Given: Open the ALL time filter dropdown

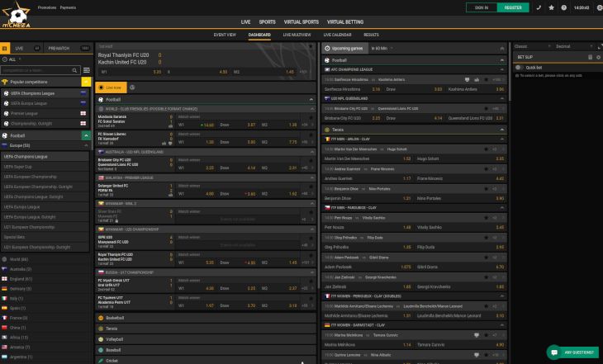Looking at the screenshot, I should [12, 59].
